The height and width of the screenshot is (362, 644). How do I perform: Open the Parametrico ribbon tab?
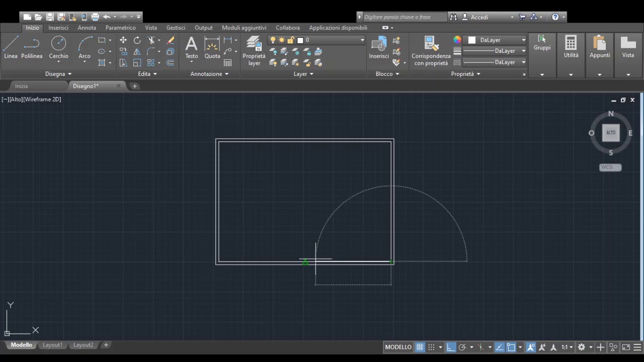[x=120, y=28]
